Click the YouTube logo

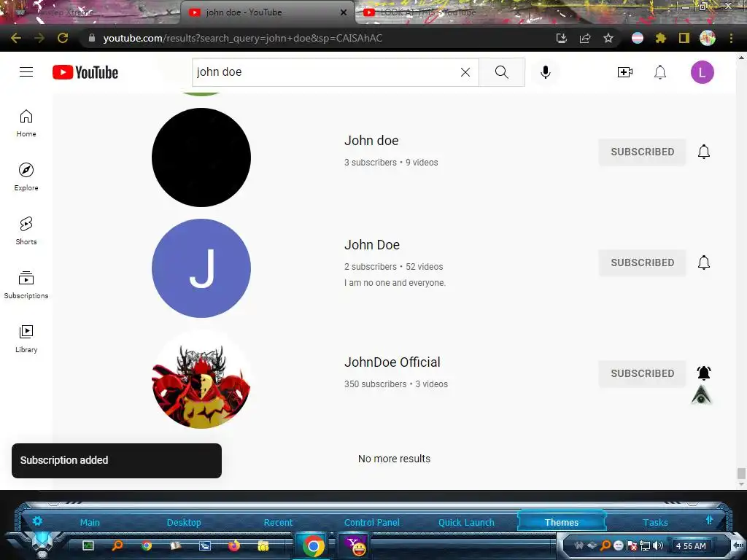coord(85,72)
